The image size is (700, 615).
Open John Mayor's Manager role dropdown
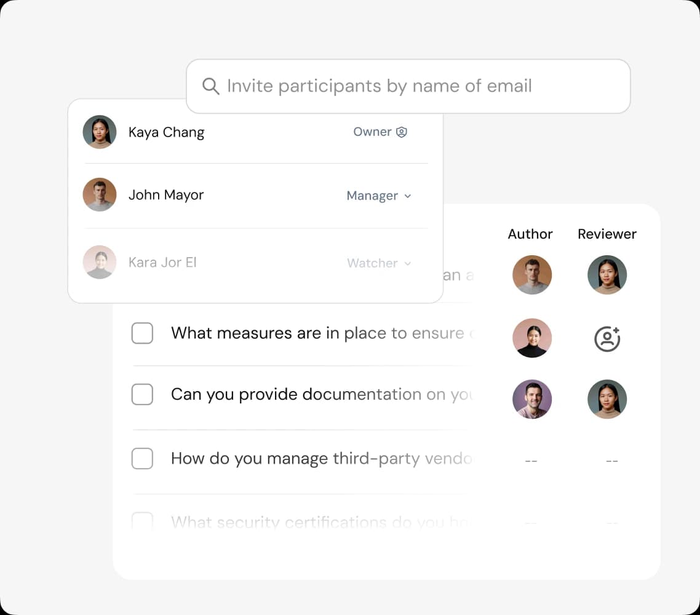[x=379, y=196]
